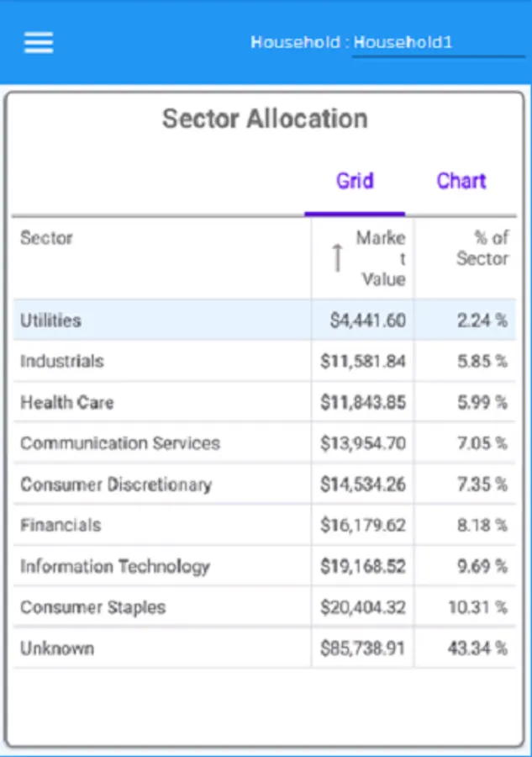Click the $85,738.91 market value cell
This screenshot has height=757, width=532.
[x=363, y=648]
